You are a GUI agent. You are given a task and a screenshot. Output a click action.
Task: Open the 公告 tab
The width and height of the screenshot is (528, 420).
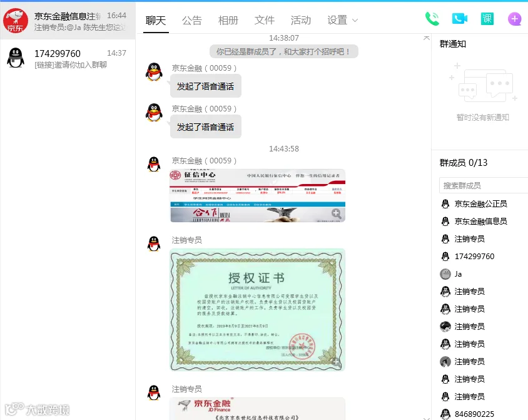(192, 21)
